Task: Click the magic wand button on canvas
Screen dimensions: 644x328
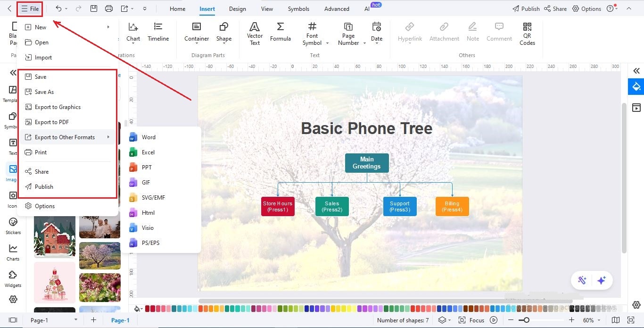Action: pyautogui.click(x=582, y=280)
